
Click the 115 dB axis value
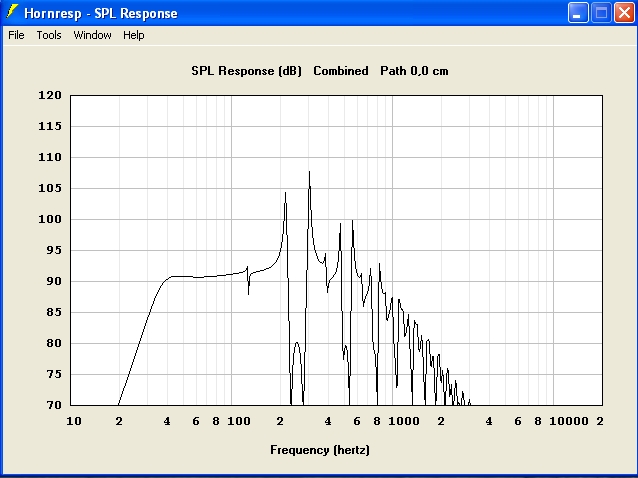50,126
